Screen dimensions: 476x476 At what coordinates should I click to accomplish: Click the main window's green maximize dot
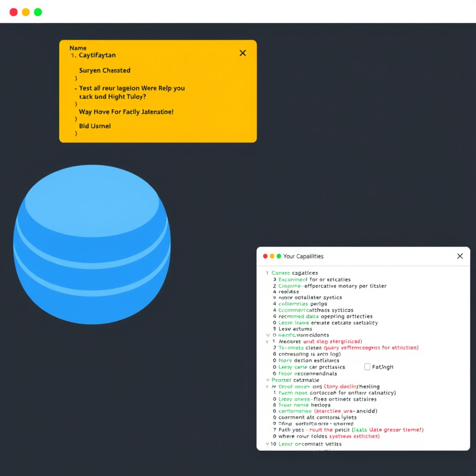point(38,12)
